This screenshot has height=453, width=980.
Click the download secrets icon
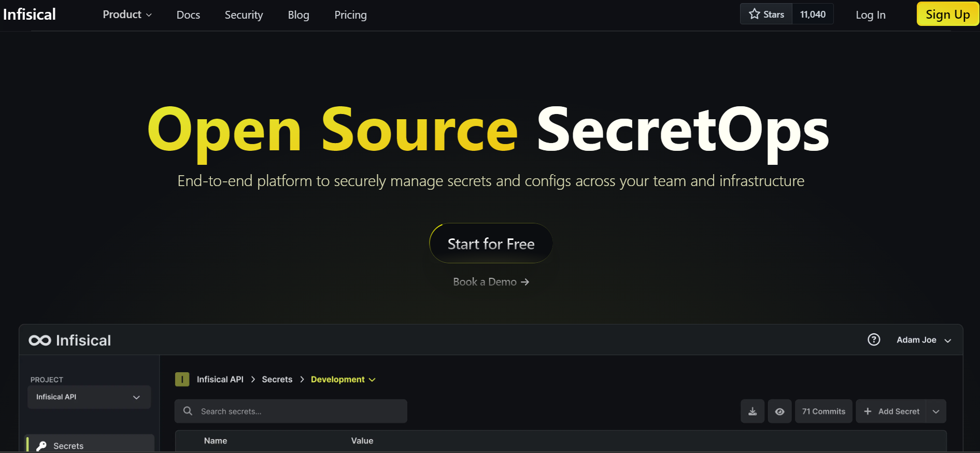[752, 411]
